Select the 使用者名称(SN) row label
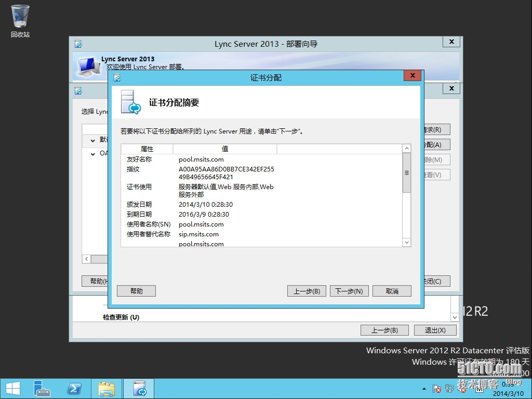This screenshot has width=532, height=399. (149, 224)
